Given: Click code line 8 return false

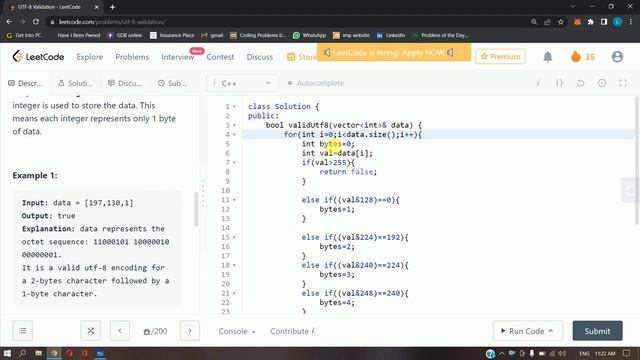Looking at the screenshot, I should [x=348, y=172].
